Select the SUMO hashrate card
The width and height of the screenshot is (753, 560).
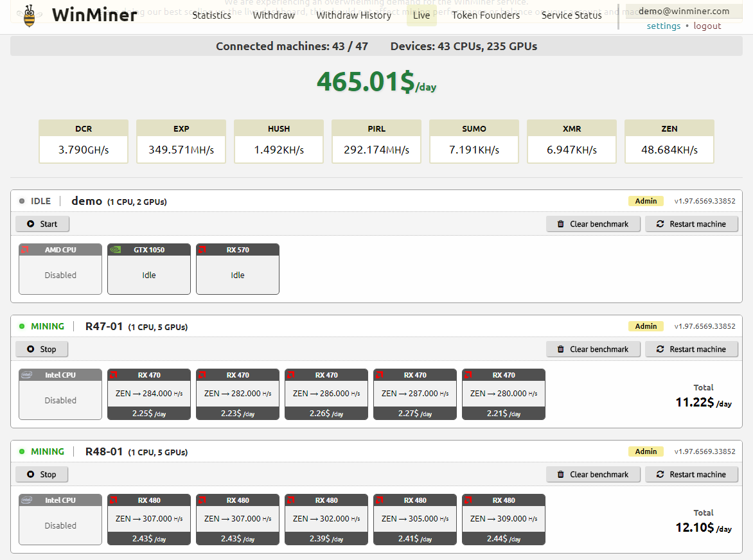(x=474, y=141)
